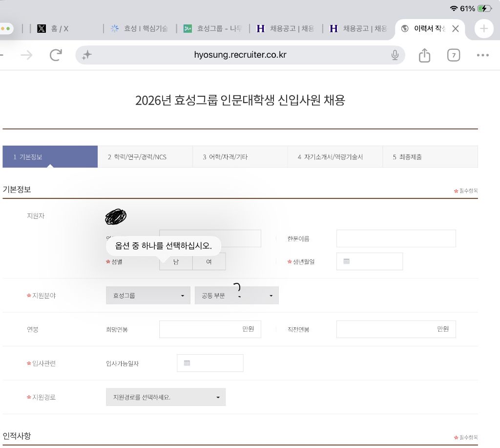Switch to the 효성그룹 - 나무 tab
The height and width of the screenshot is (448, 500).
212,28
